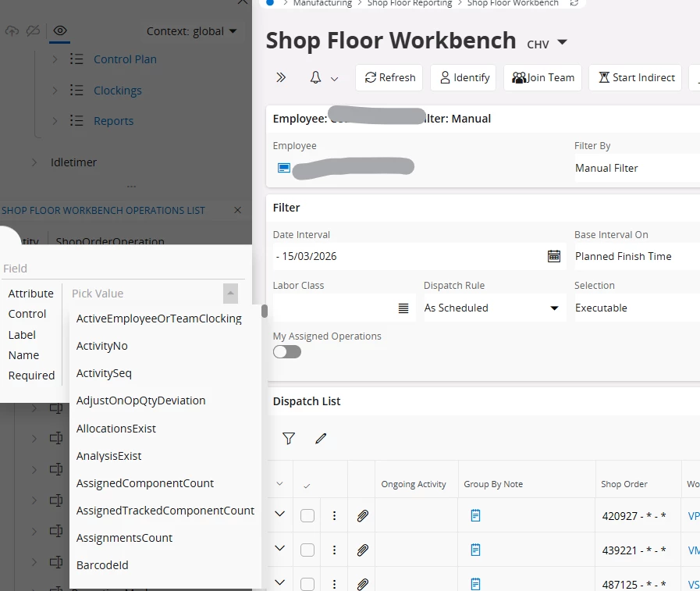Click the Labor Class list-of-values icon
This screenshot has width=700, height=591.
(x=403, y=308)
